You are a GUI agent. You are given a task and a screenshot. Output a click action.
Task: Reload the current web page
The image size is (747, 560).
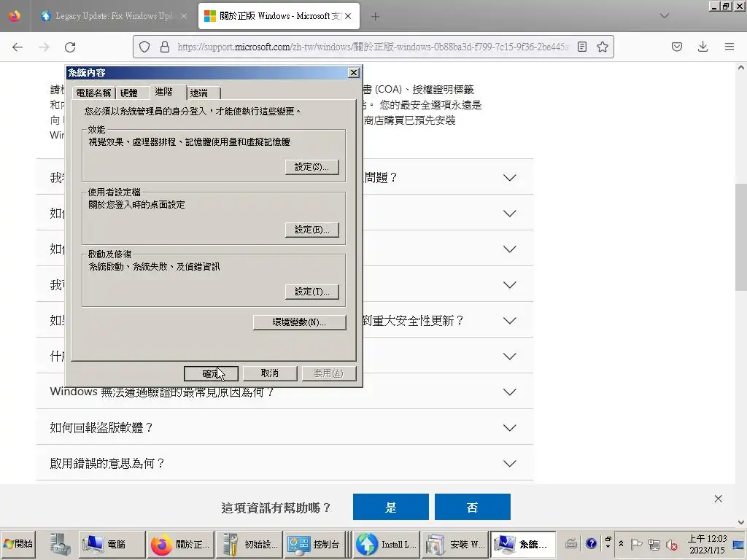(70, 47)
